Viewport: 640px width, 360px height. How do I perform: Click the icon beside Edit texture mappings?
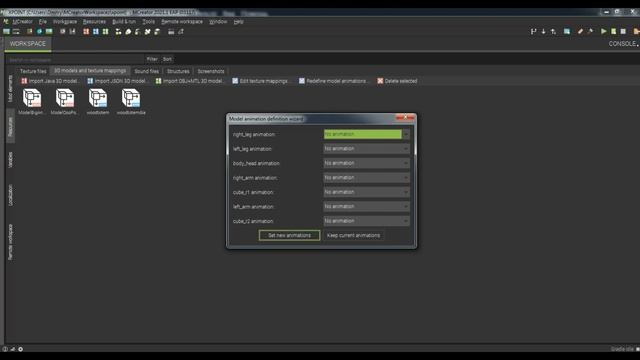coord(235,81)
